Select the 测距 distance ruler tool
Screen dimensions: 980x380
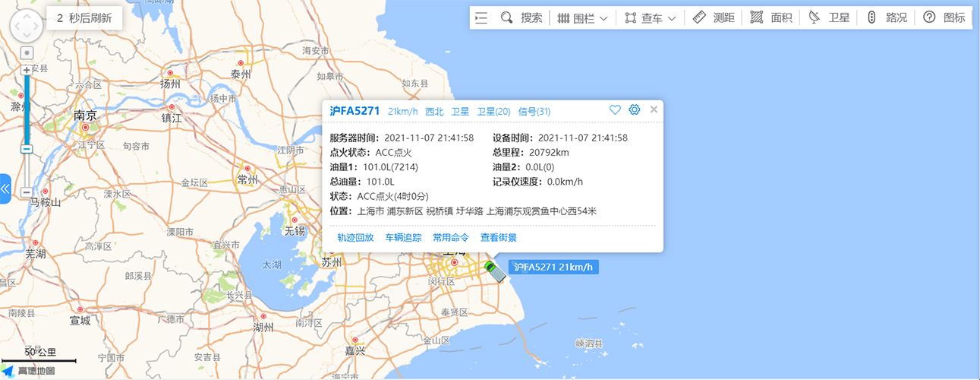(x=714, y=17)
